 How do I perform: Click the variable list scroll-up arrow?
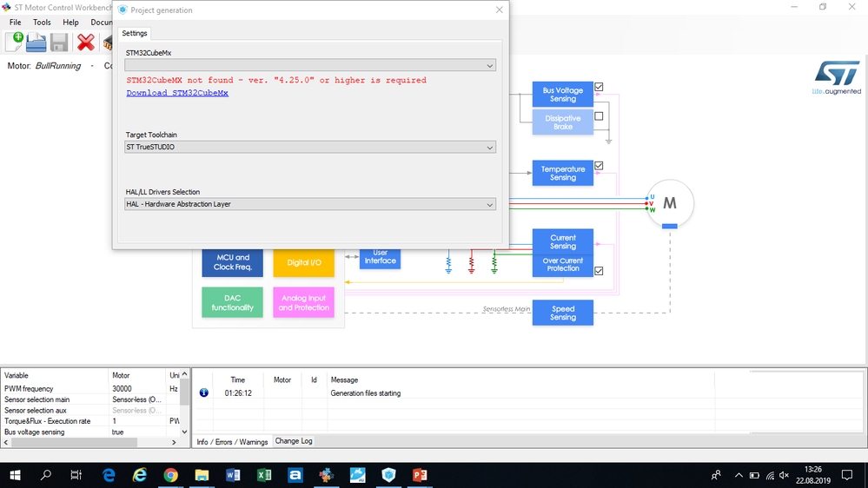pyautogui.click(x=184, y=374)
